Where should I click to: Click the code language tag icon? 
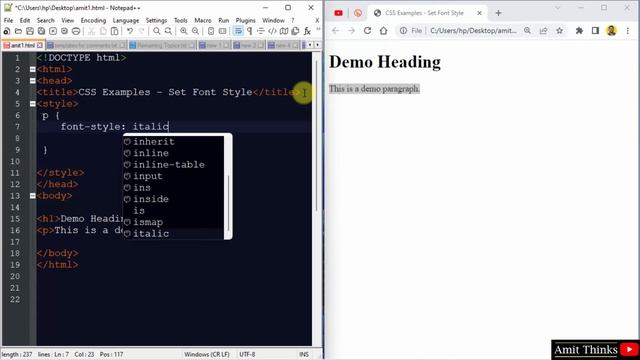(272, 31)
